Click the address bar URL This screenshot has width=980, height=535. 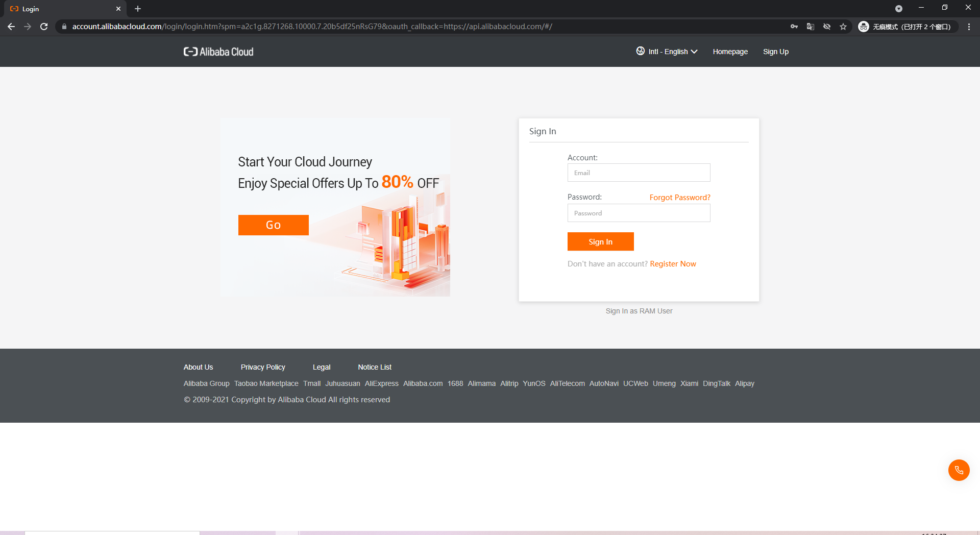(x=312, y=27)
